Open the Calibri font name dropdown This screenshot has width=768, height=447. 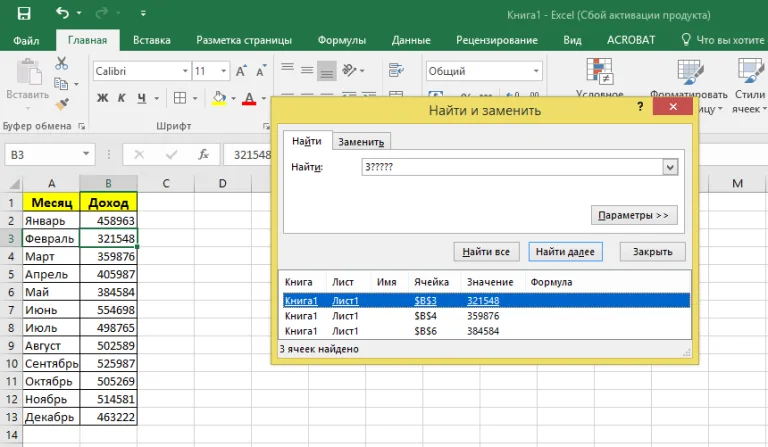[185, 71]
